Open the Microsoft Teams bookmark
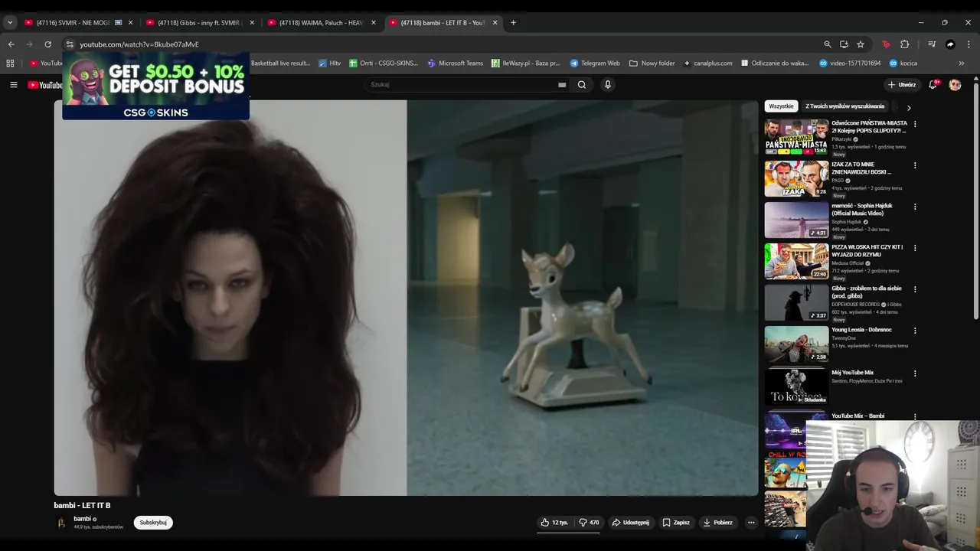This screenshot has height=551, width=980. pos(455,64)
